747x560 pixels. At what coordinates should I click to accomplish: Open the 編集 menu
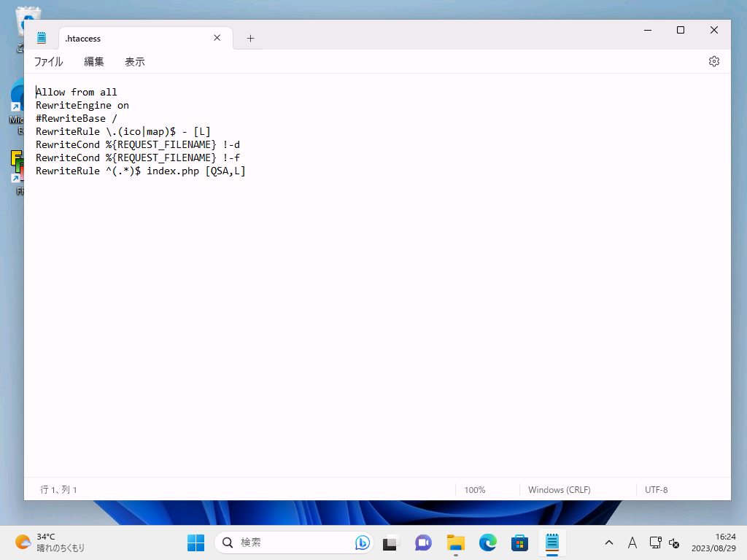click(94, 62)
